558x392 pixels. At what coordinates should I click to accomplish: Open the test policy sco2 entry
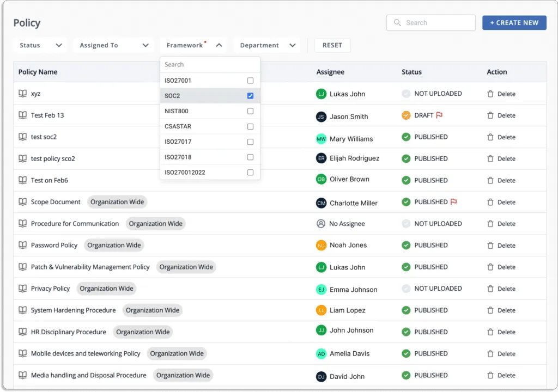(53, 158)
